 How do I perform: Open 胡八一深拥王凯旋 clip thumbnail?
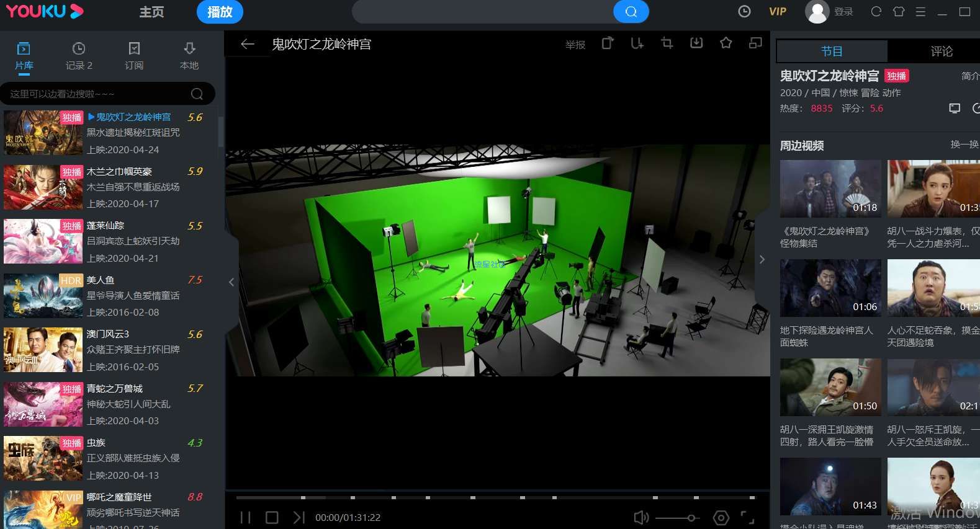tap(830, 387)
